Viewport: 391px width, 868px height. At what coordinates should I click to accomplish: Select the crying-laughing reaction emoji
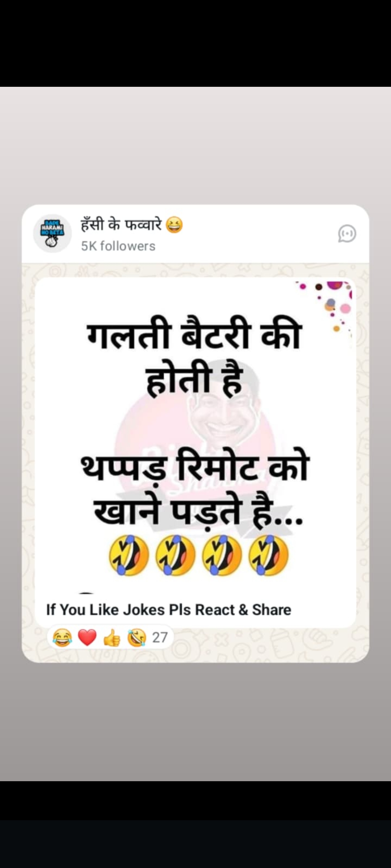pyautogui.click(x=62, y=637)
